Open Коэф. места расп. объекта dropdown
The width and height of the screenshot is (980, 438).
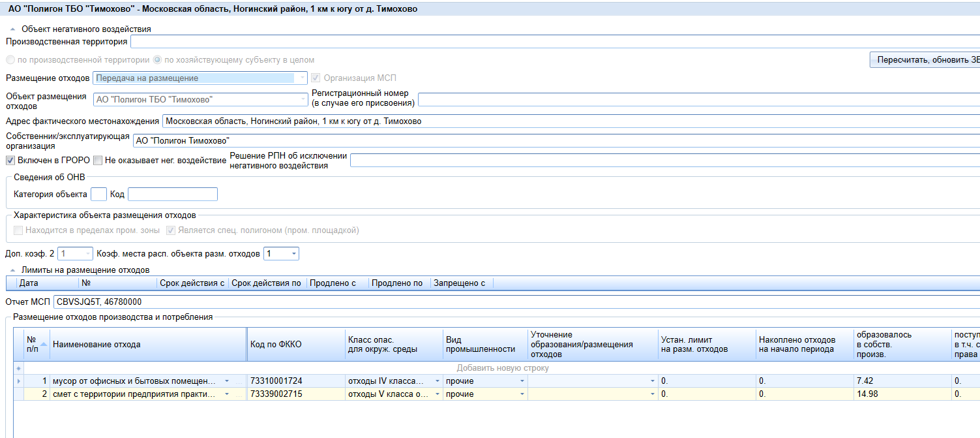pyautogui.click(x=294, y=254)
